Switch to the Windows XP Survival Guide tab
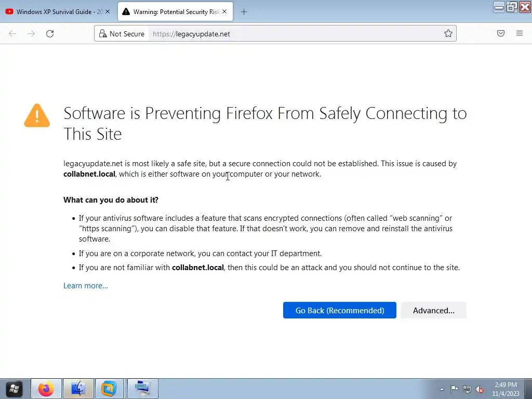The image size is (532, 399). pyautogui.click(x=58, y=11)
